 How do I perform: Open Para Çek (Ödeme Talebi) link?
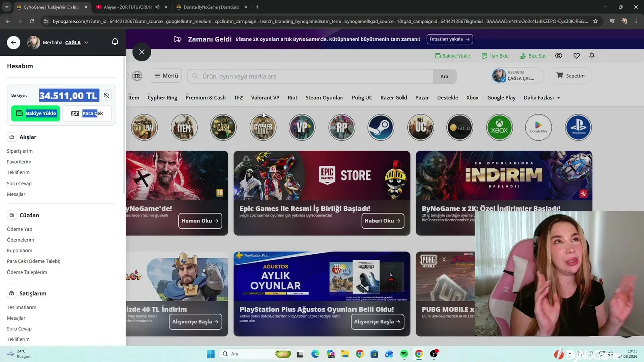(34, 261)
